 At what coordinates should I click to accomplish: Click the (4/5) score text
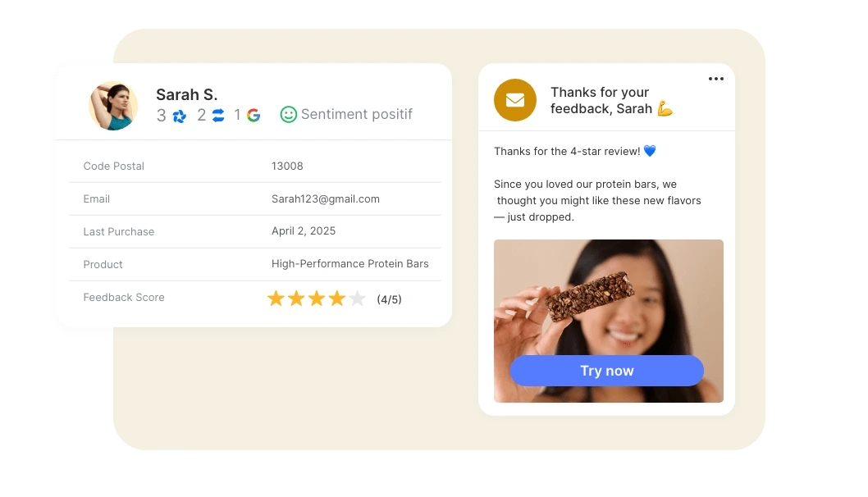pos(389,299)
